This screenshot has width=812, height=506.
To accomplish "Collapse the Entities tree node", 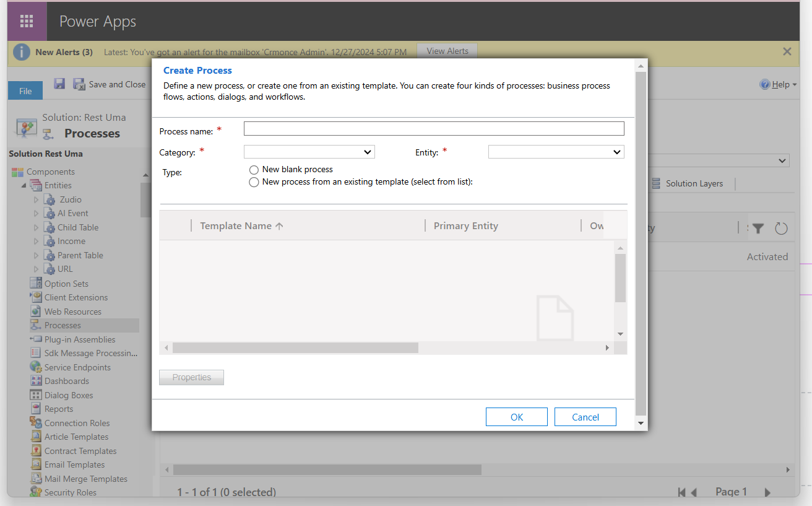I will pyautogui.click(x=24, y=186).
